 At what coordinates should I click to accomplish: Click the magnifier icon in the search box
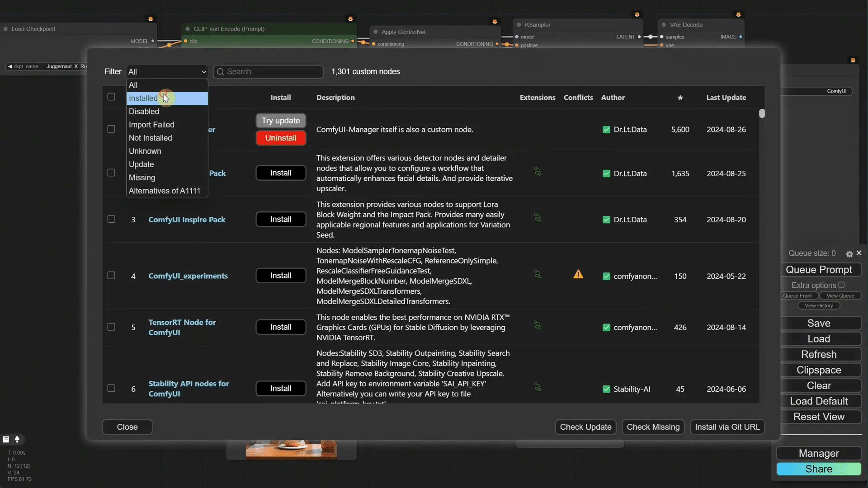pos(220,72)
